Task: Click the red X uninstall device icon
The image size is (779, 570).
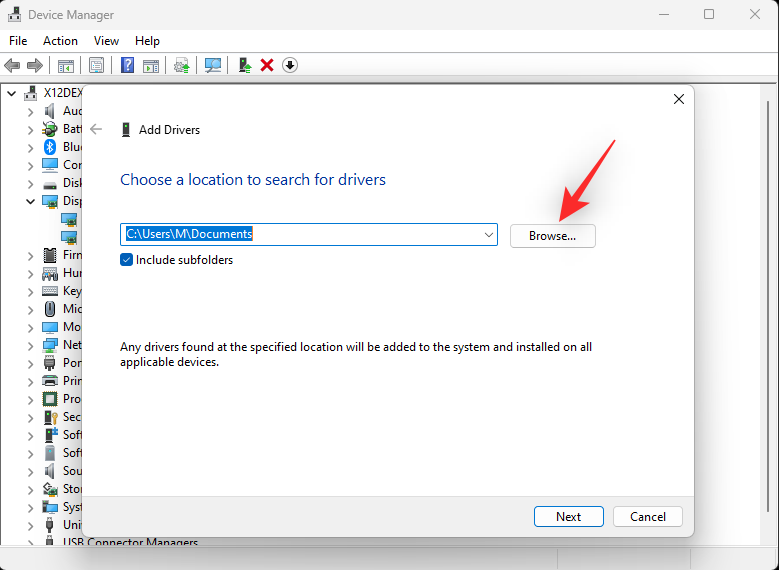Action: (x=267, y=65)
